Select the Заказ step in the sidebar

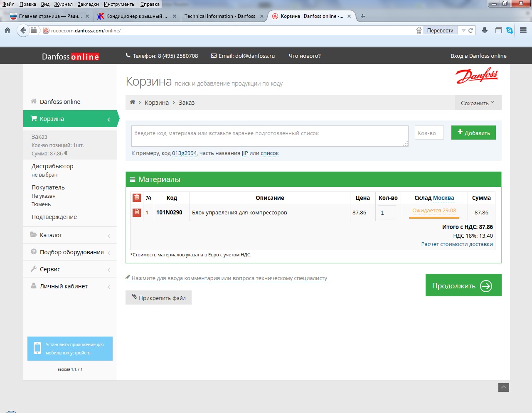tap(39, 137)
